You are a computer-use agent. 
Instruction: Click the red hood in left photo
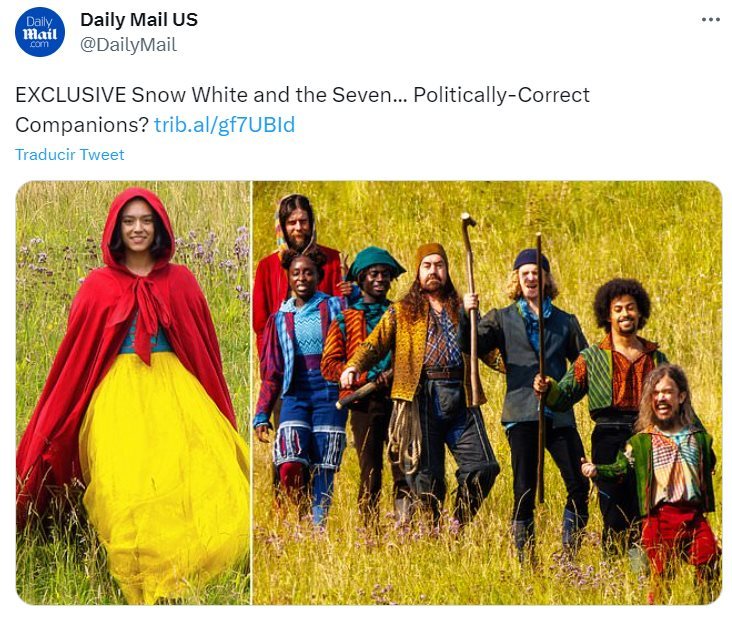(138, 229)
